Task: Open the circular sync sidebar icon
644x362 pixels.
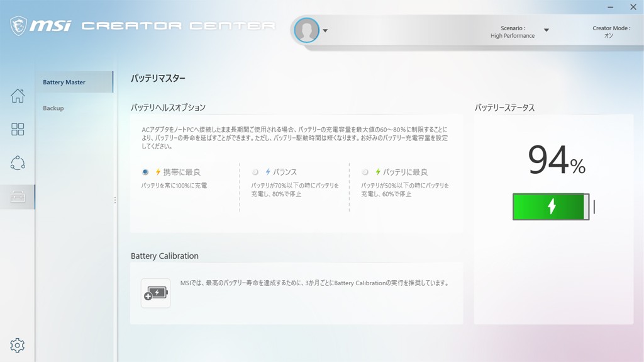Action: (18, 163)
